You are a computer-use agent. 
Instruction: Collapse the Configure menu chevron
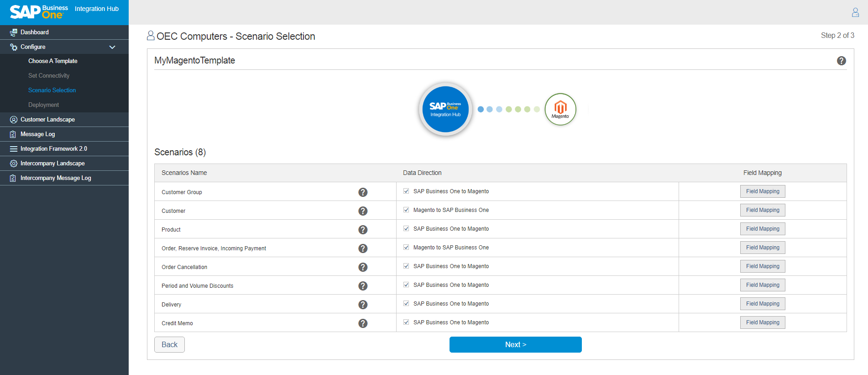coord(112,47)
